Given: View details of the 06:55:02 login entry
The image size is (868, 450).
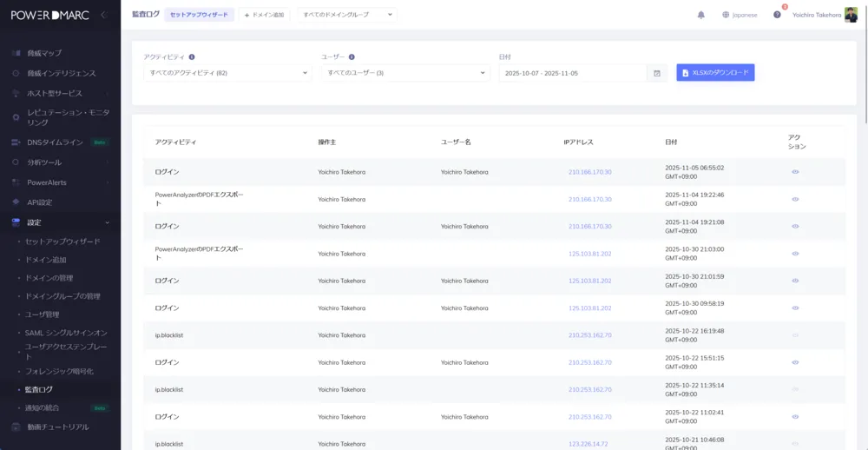Looking at the screenshot, I should [x=795, y=172].
